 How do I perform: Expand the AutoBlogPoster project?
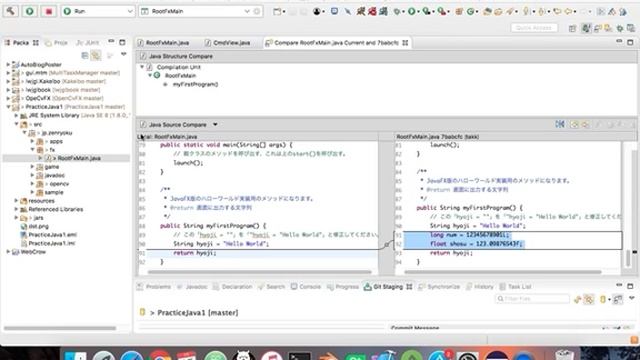coord(8,64)
